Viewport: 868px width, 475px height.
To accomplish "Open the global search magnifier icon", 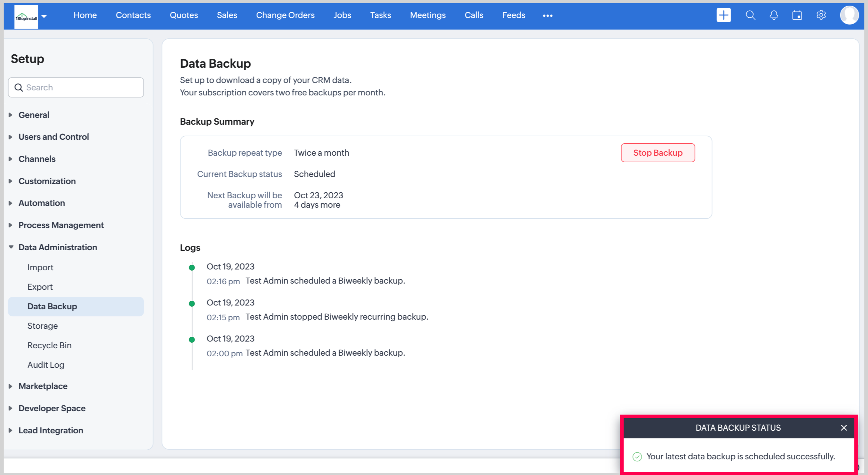I will click(750, 15).
